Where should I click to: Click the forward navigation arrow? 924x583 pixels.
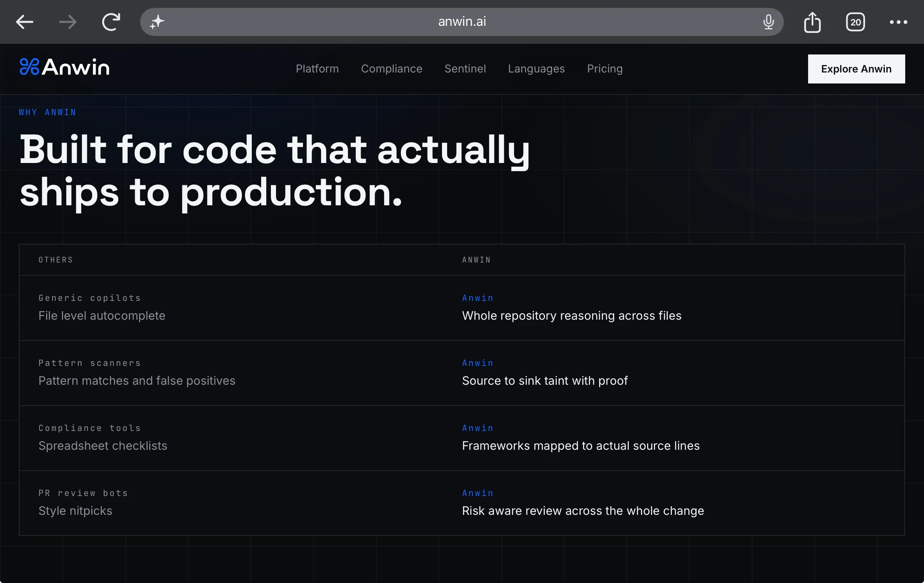coord(68,22)
